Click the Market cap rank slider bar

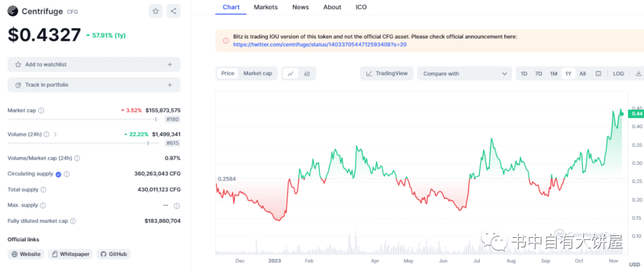[x=82, y=119]
